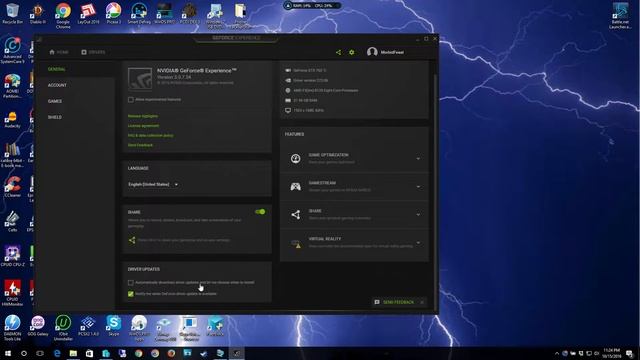Open IObit Uninstaller desktop shortcut

coord(63,328)
